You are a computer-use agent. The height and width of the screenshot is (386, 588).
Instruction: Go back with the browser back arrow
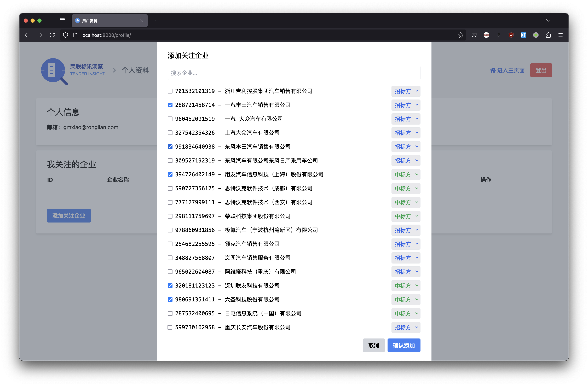pos(27,35)
